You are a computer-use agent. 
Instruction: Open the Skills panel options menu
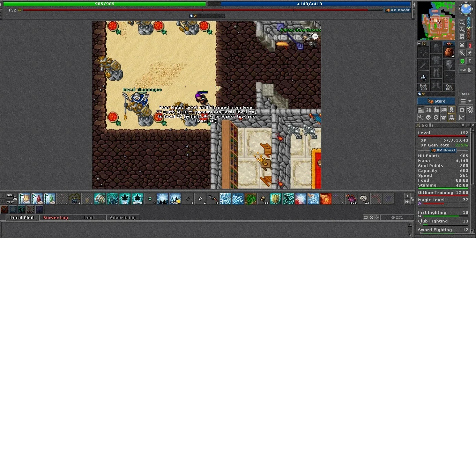click(x=463, y=125)
